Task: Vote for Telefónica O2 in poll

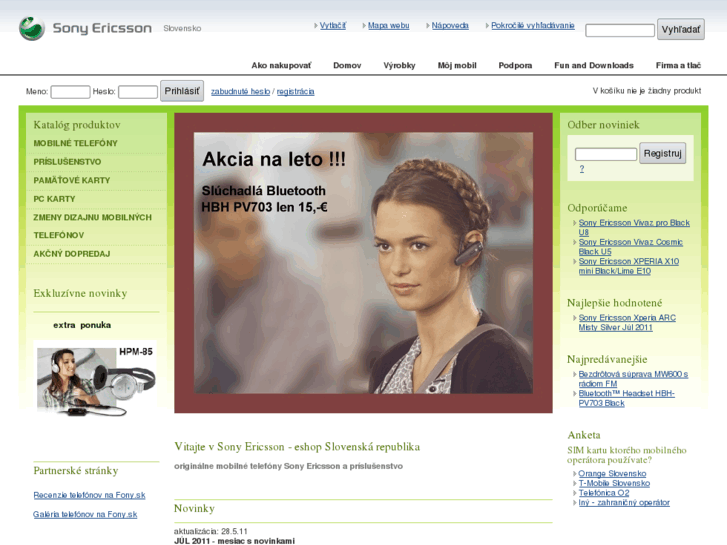Action: coord(604,493)
